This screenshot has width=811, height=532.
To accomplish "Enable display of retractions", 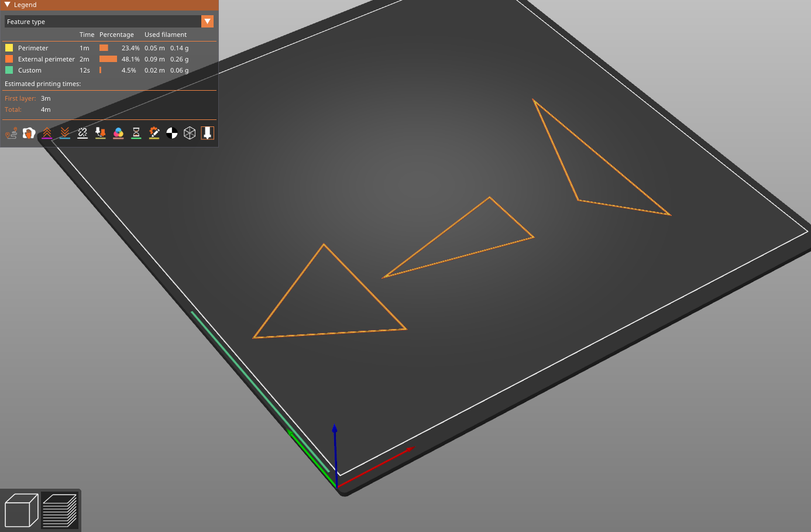I will tap(47, 133).
